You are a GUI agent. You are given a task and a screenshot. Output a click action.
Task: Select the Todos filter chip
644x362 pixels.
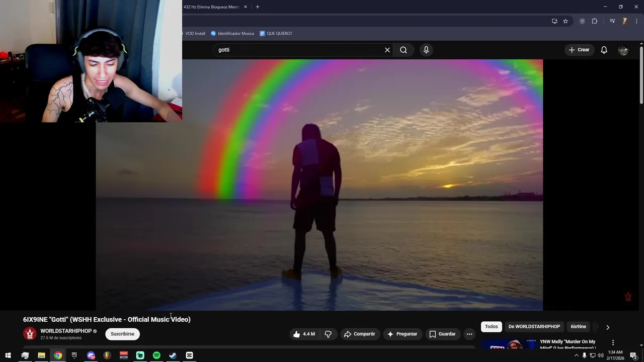pyautogui.click(x=492, y=327)
